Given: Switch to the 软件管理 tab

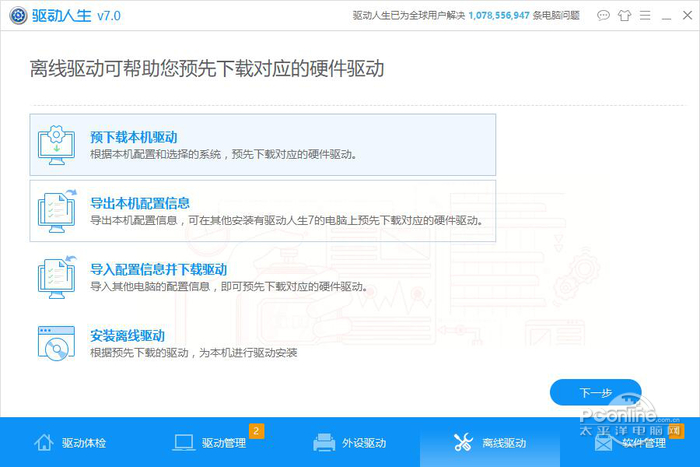Looking at the screenshot, I should pos(630,442).
